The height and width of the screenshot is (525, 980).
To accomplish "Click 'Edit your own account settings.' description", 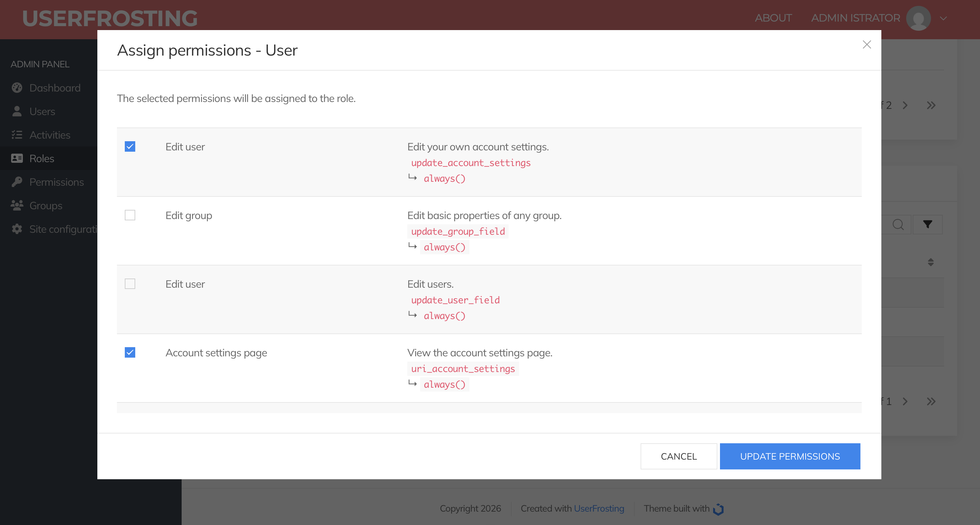I will click(478, 147).
